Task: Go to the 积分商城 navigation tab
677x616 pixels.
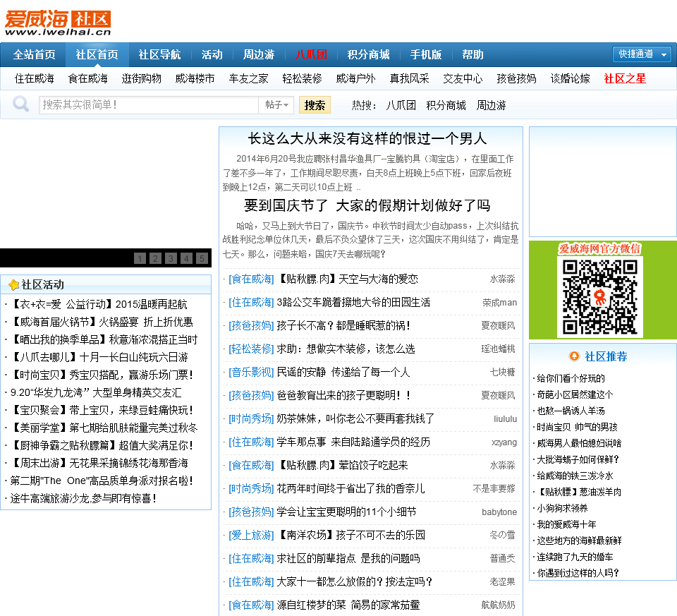Action: (368, 54)
